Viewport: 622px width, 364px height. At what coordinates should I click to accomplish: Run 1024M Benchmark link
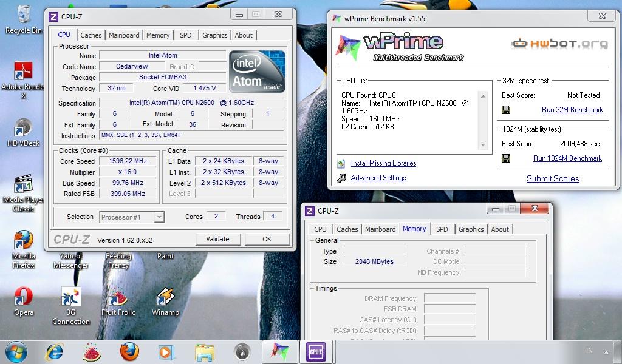click(568, 158)
